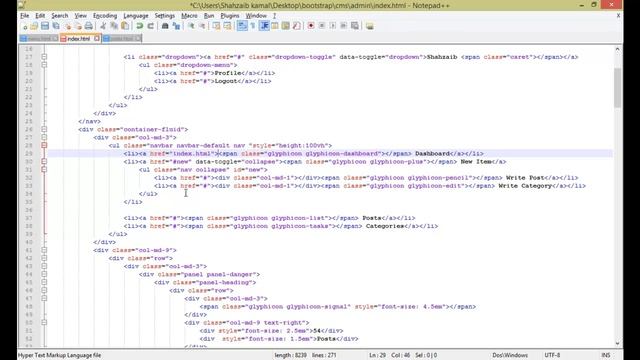Print the document using the printer icon
This screenshot has width=640, height=360.
coord(89,26)
